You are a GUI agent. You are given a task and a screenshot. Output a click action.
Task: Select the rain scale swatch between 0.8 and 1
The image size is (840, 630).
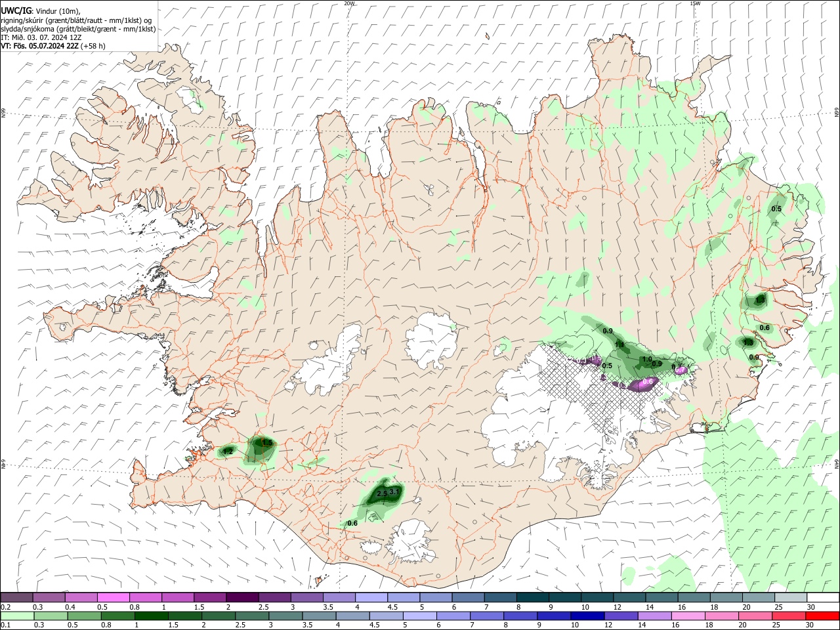coord(117,616)
